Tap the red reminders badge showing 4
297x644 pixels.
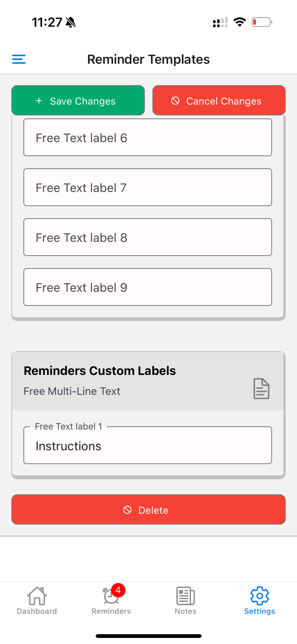tap(118, 590)
